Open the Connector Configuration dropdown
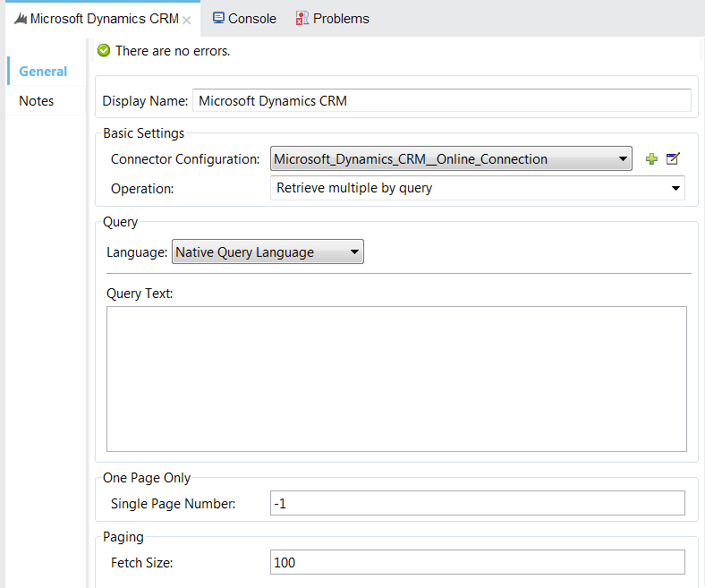The height and width of the screenshot is (588, 705). point(451,159)
